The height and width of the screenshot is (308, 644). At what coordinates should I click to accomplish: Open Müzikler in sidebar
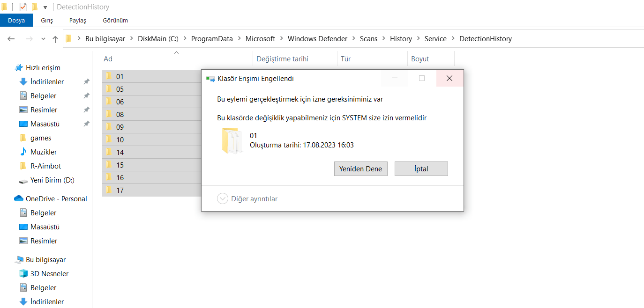click(x=44, y=152)
